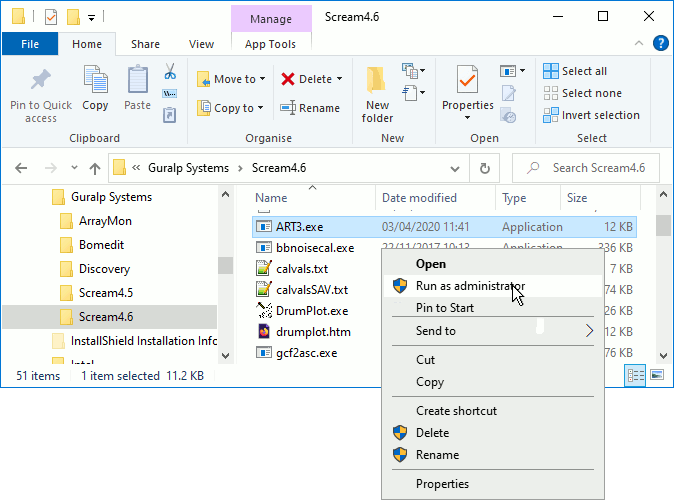The image size is (674, 500).
Task: Click Guralp Systems in address breadcrumb
Action: [188, 168]
